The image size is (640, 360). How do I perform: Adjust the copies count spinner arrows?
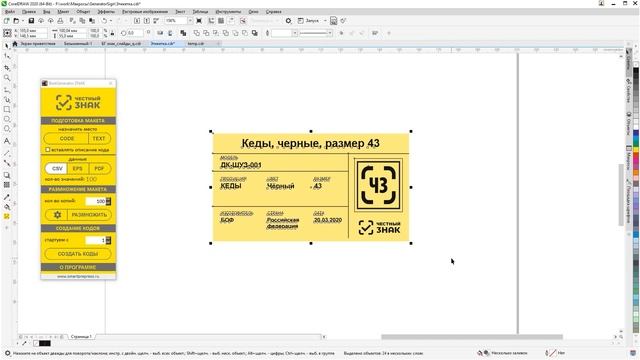click(x=108, y=201)
